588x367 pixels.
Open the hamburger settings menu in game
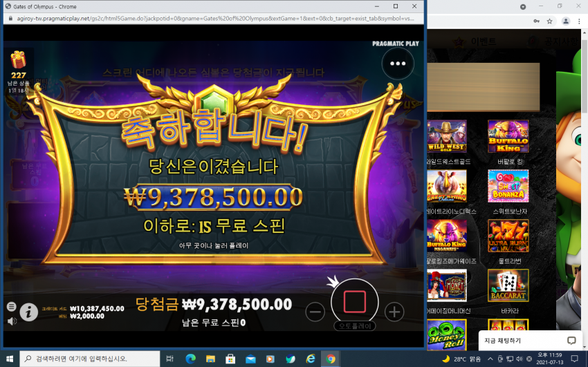[x=12, y=307]
